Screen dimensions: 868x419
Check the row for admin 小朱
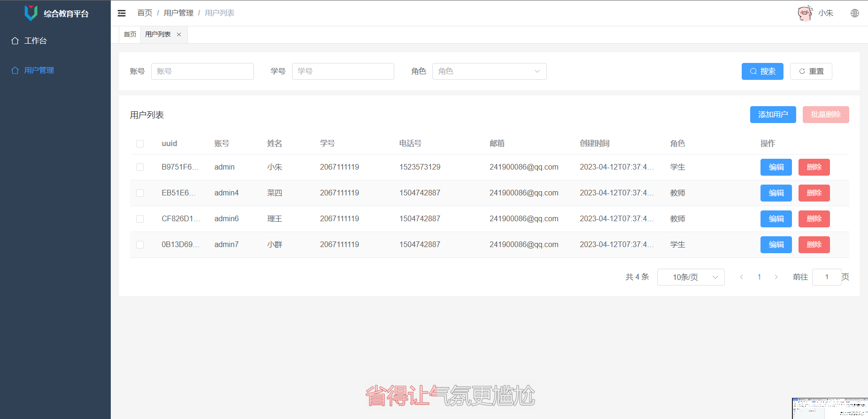(x=140, y=167)
